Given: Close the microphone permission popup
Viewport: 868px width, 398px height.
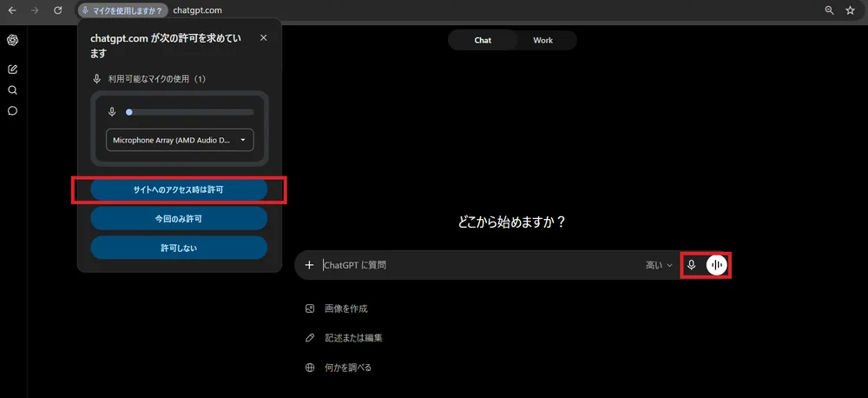Looking at the screenshot, I should (x=264, y=37).
